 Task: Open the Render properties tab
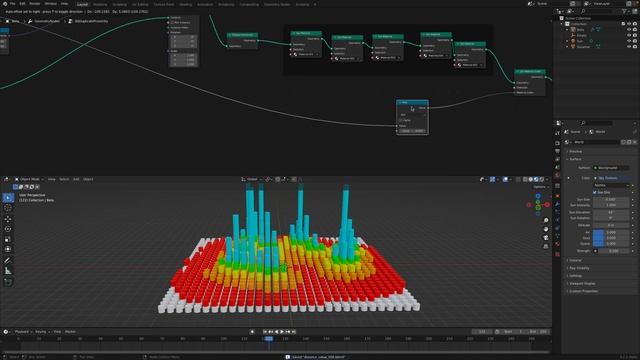pos(558,143)
